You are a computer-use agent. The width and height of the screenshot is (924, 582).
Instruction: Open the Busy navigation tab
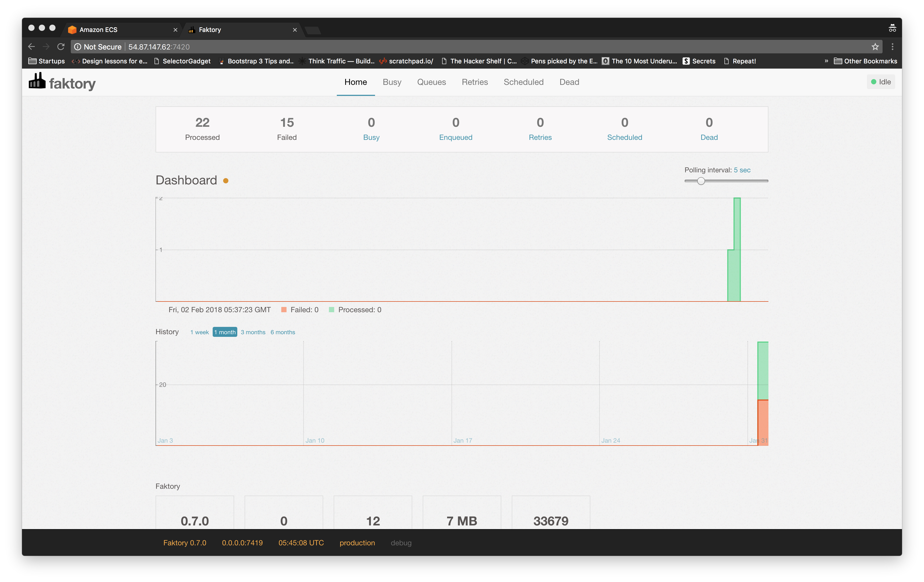(392, 82)
